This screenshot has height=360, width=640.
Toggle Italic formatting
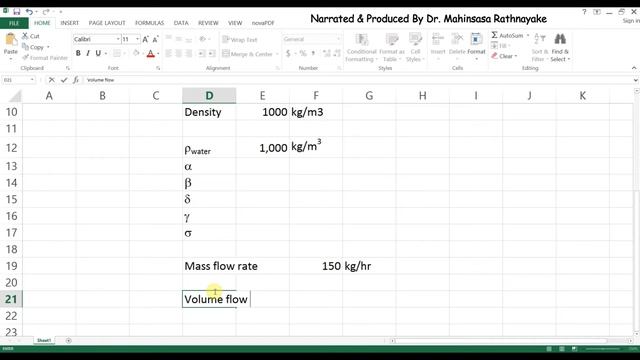(x=88, y=53)
